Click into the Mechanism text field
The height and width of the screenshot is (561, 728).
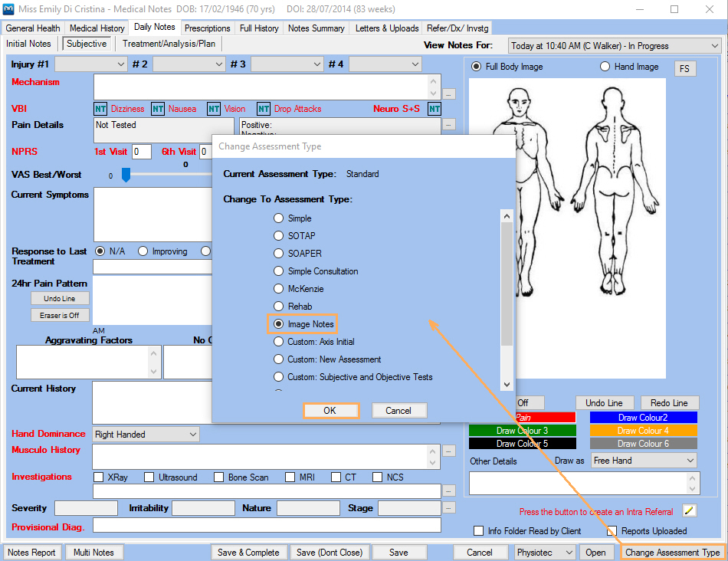(x=261, y=87)
